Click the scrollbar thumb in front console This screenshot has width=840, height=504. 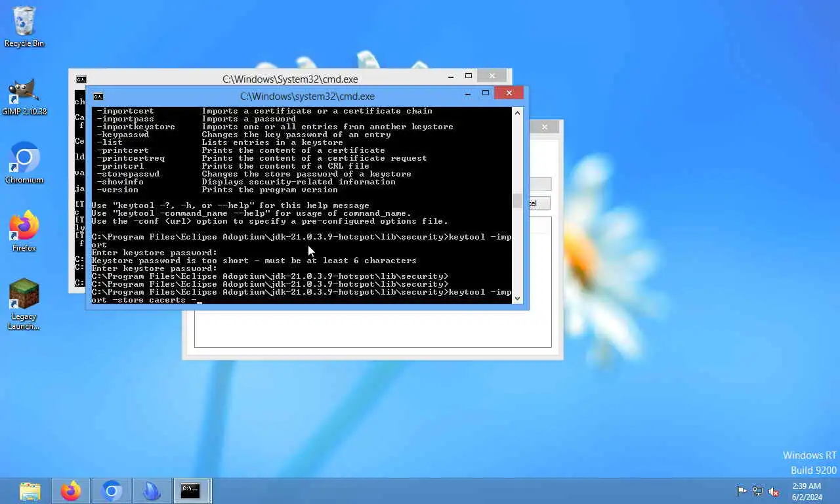point(517,200)
